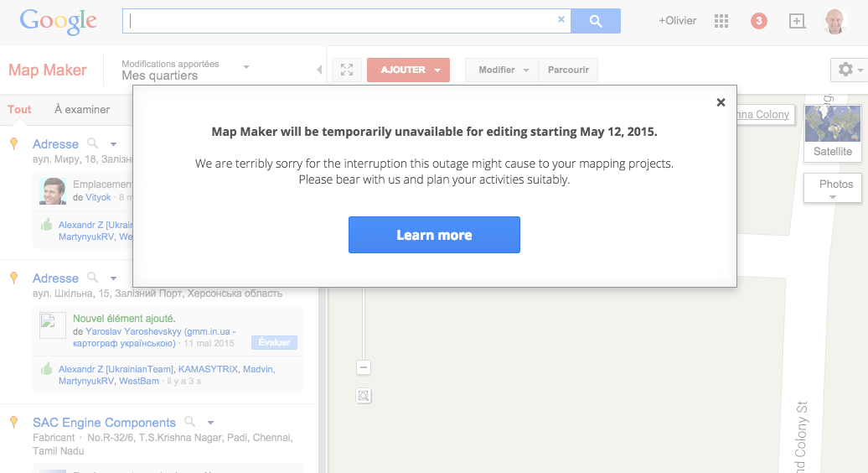Click the Learn more button
This screenshot has height=473, width=868.
pyautogui.click(x=434, y=235)
